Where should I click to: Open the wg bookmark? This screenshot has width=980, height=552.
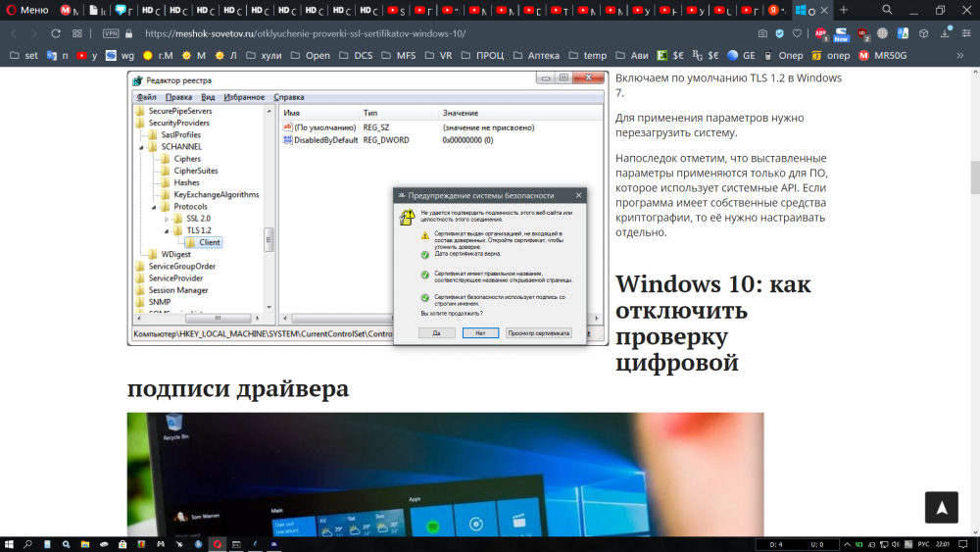click(x=120, y=56)
